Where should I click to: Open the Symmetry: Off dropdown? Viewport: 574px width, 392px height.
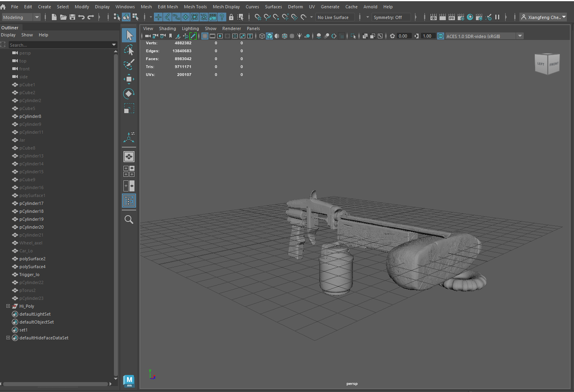391,17
